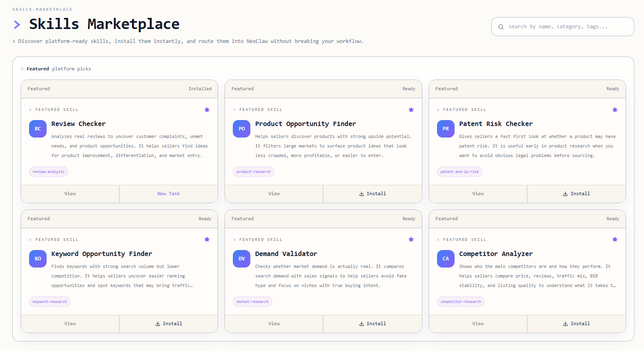This screenshot has width=644, height=351.
Task: Click Ready status on Patent Risk Checker
Action: (x=613, y=89)
